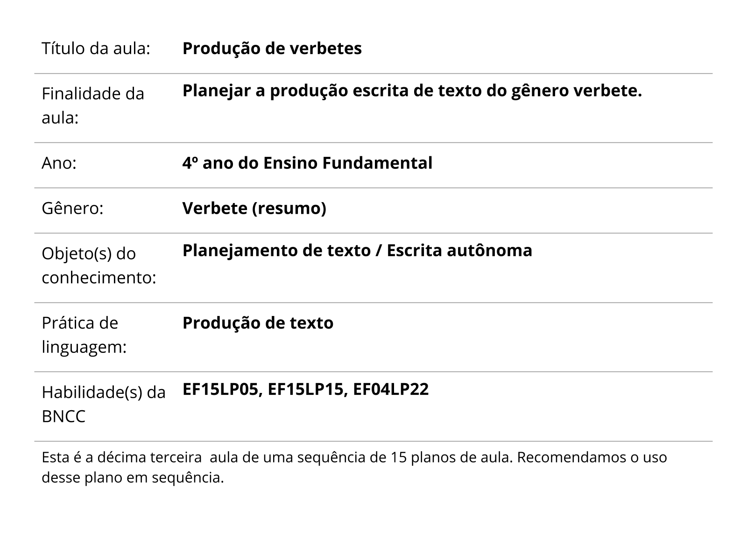The width and height of the screenshot is (747, 560).
Task: Click the "Gênero:" row label
Action: (x=72, y=208)
